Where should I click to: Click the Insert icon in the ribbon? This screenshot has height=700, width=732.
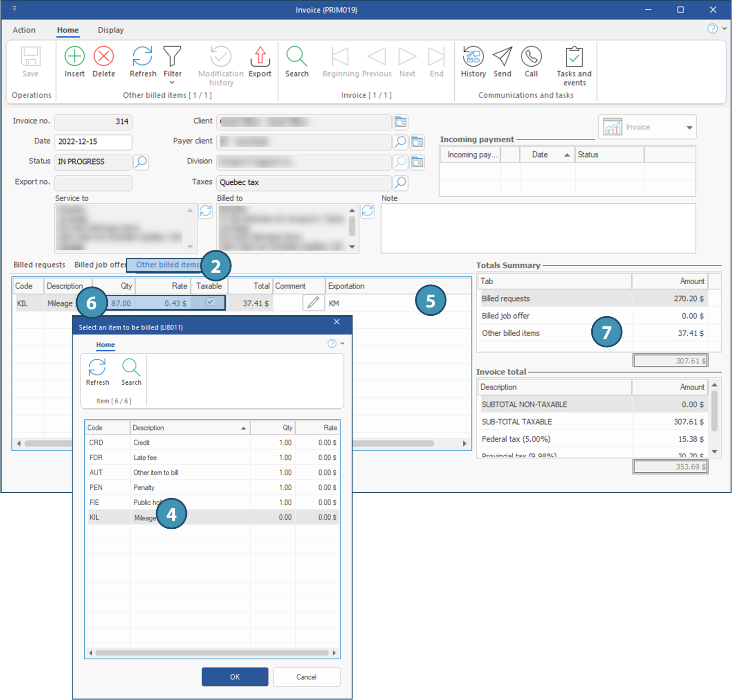pyautogui.click(x=74, y=56)
